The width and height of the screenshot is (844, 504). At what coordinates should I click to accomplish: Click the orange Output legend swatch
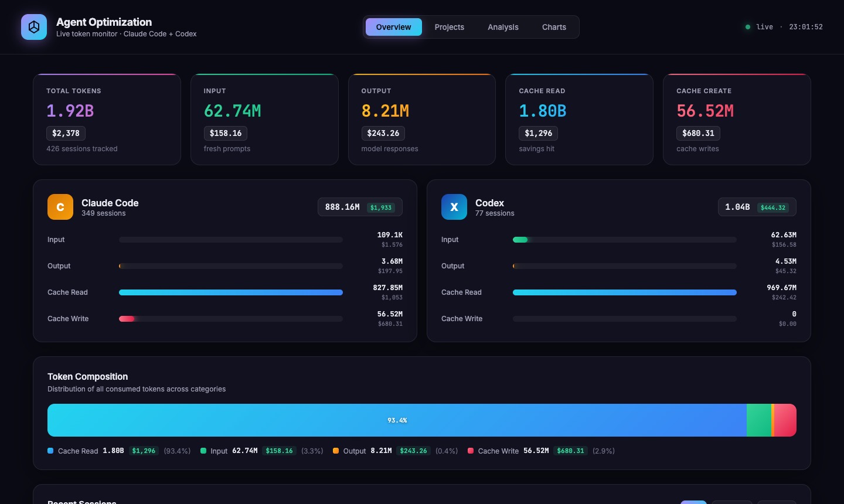click(x=336, y=451)
